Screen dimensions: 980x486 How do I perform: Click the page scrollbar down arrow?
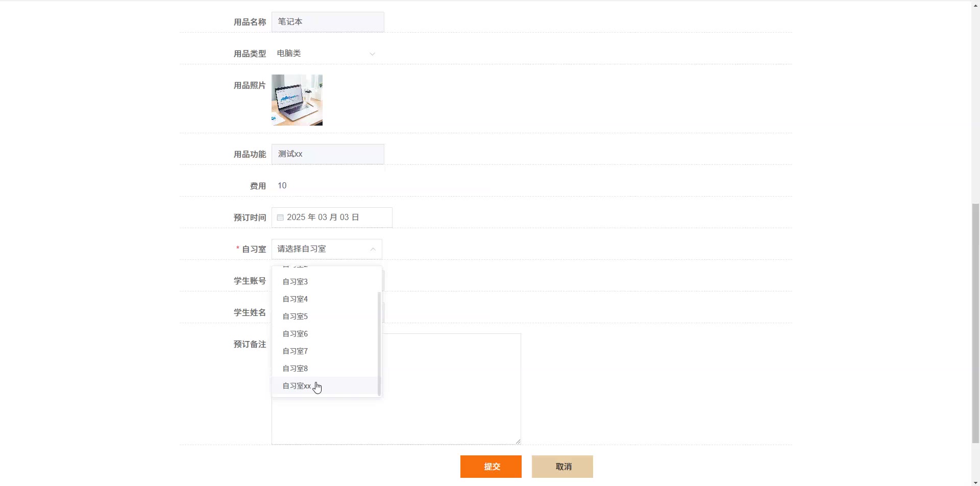(975, 482)
